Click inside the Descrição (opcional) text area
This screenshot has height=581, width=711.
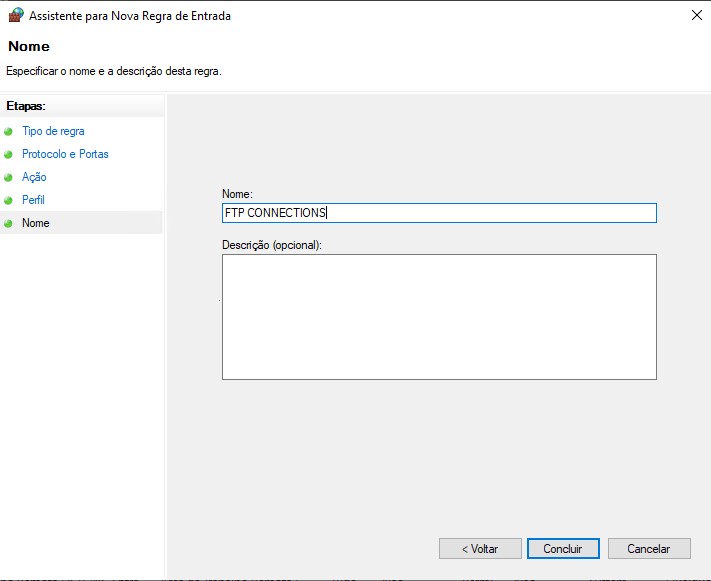[x=438, y=316]
